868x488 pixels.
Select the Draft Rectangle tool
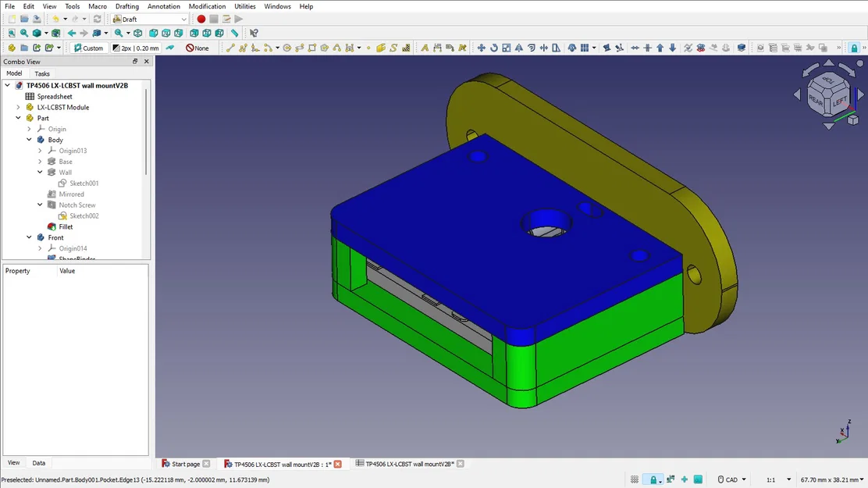click(312, 48)
